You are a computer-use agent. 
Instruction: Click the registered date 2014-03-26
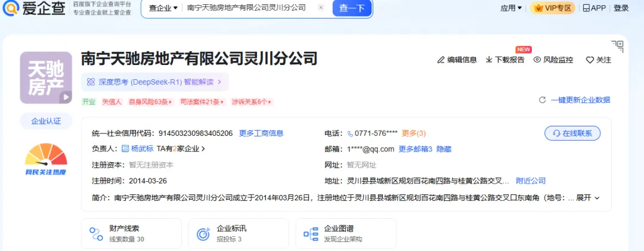[148, 181]
